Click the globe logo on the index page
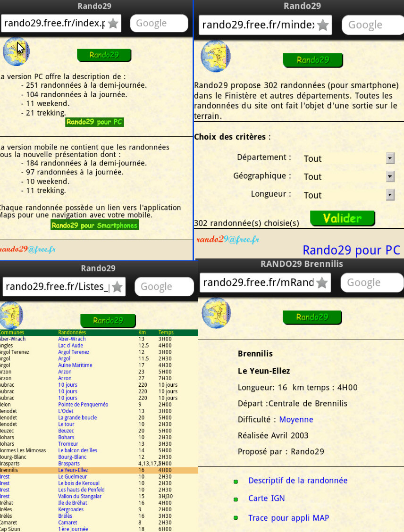The height and width of the screenshot is (532, 404). [x=16, y=51]
